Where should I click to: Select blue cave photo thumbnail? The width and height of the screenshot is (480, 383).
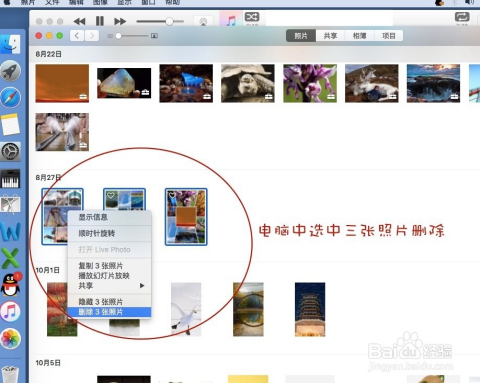[186, 83]
